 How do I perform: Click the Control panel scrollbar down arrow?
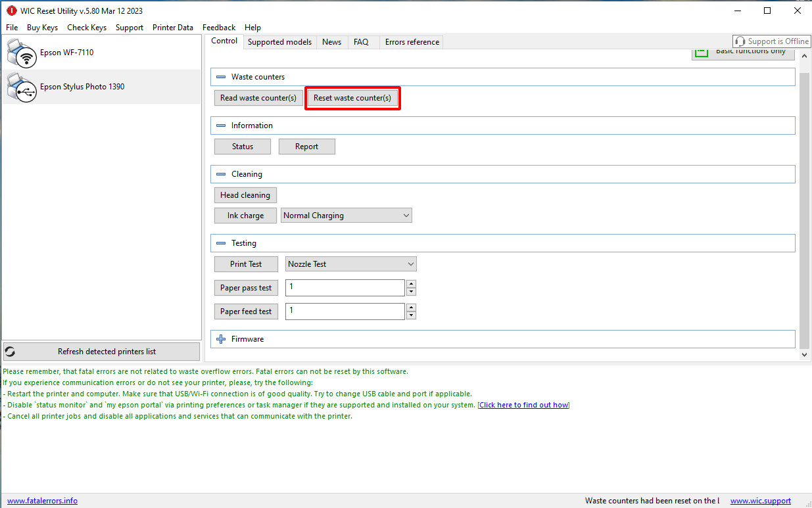coord(805,354)
